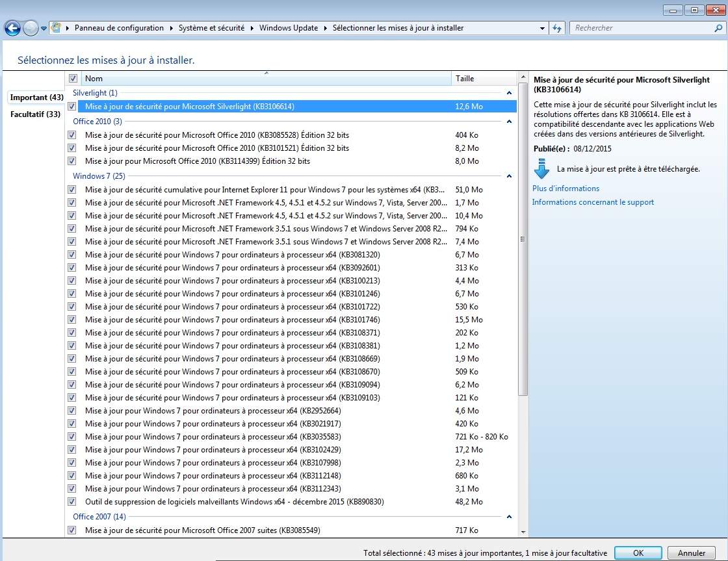Click the Back navigation arrow button
Image resolution: width=728 pixels, height=561 pixels.
click(12, 28)
